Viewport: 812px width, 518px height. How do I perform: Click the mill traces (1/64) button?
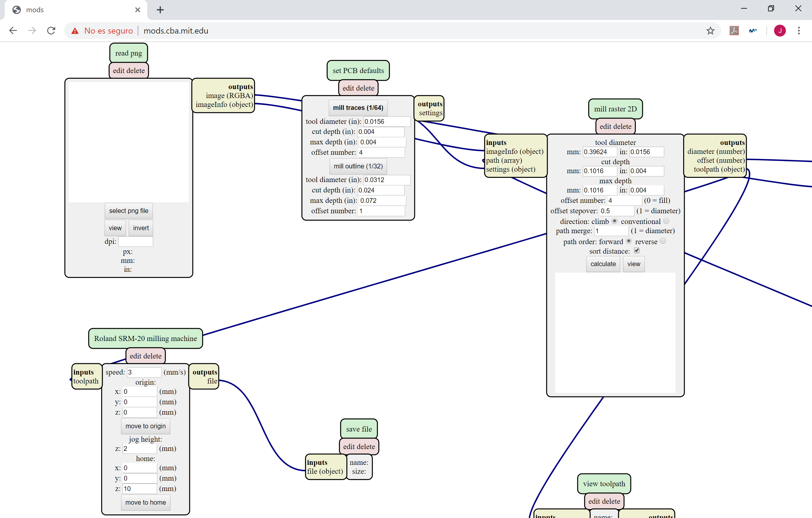[x=358, y=108]
